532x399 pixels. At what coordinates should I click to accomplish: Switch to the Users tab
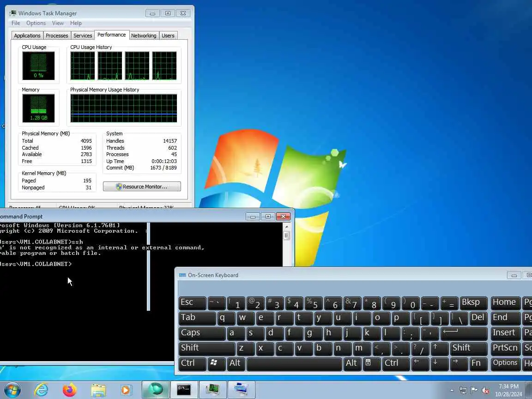click(168, 36)
